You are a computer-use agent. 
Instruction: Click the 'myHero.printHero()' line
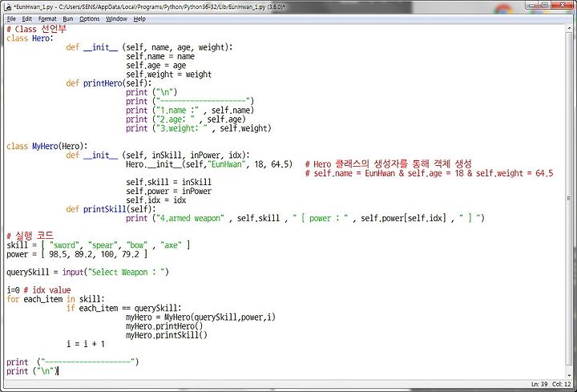[164, 326]
